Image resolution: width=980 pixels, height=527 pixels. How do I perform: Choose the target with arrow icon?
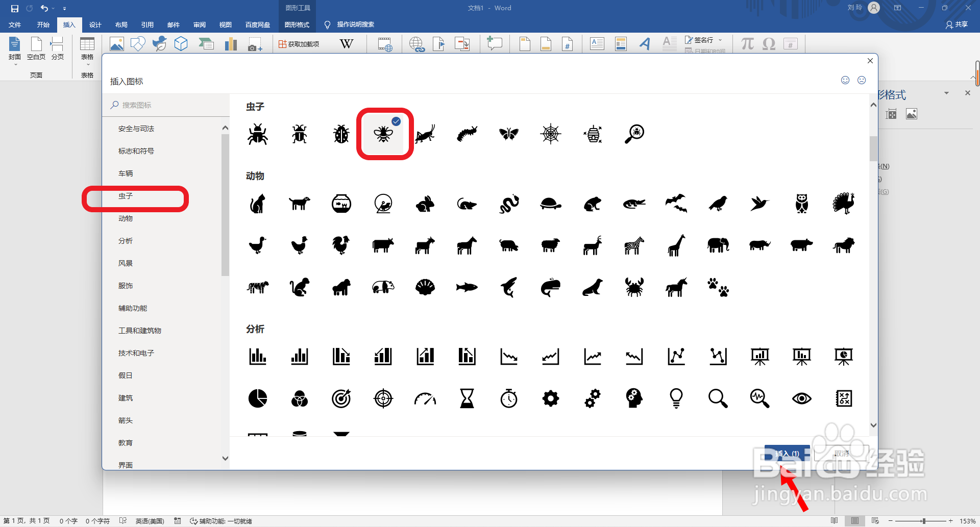[x=341, y=398]
